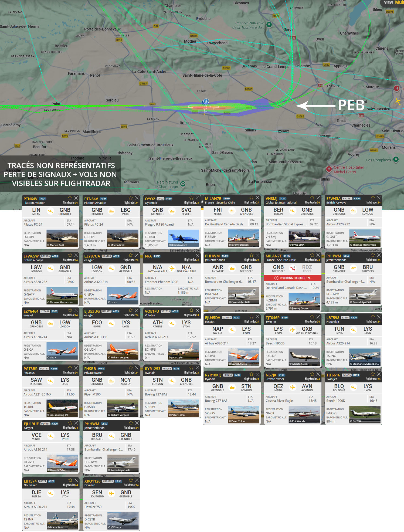This screenshot has height=532, width=404.
Task: Select the Réserve Naturelle de la Tourbière marker
Action: [x=269, y=25]
